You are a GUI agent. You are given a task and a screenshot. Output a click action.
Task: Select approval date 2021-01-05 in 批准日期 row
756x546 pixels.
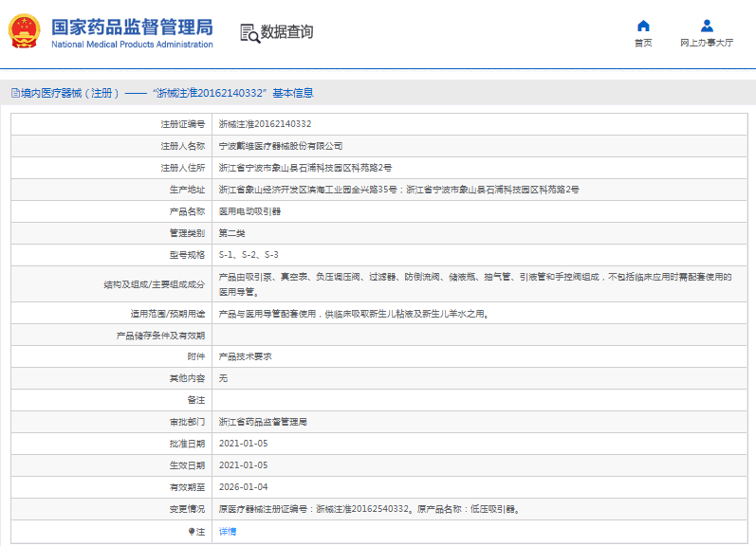243,444
